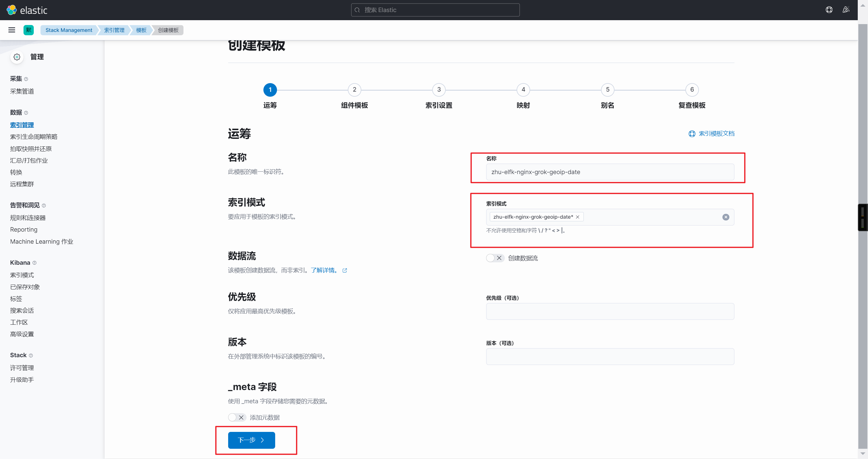Open the newsfeed celebration icon

pos(846,10)
